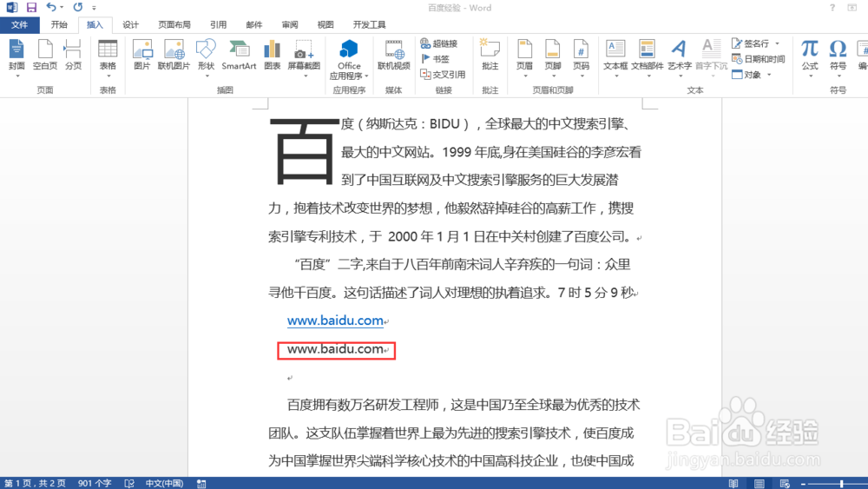Click the zoom out minus button

click(x=803, y=484)
